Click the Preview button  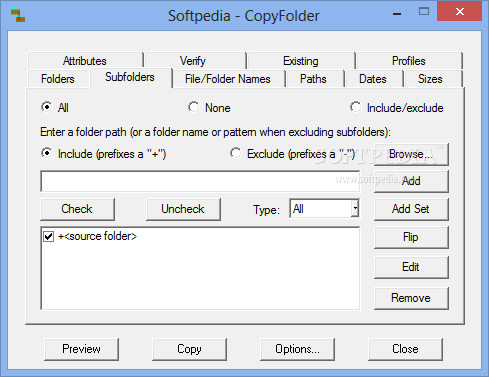pyautogui.click(x=81, y=349)
